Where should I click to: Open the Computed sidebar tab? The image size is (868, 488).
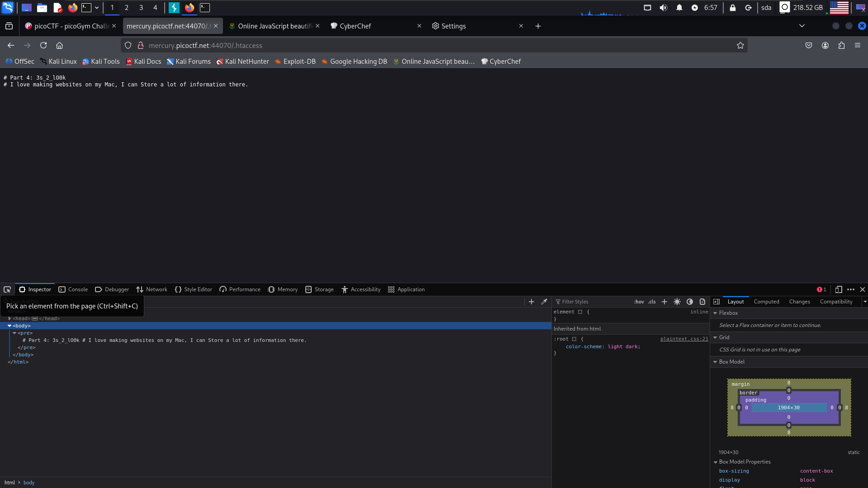(766, 302)
